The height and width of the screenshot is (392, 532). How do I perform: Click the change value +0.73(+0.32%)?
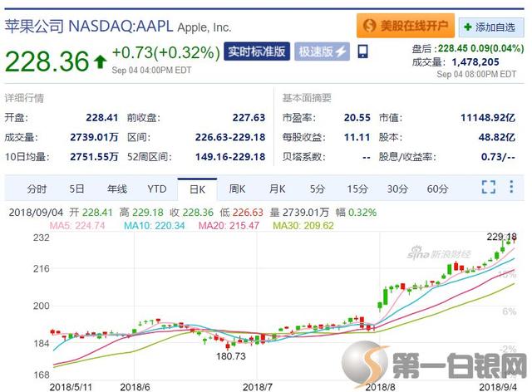click(166, 52)
